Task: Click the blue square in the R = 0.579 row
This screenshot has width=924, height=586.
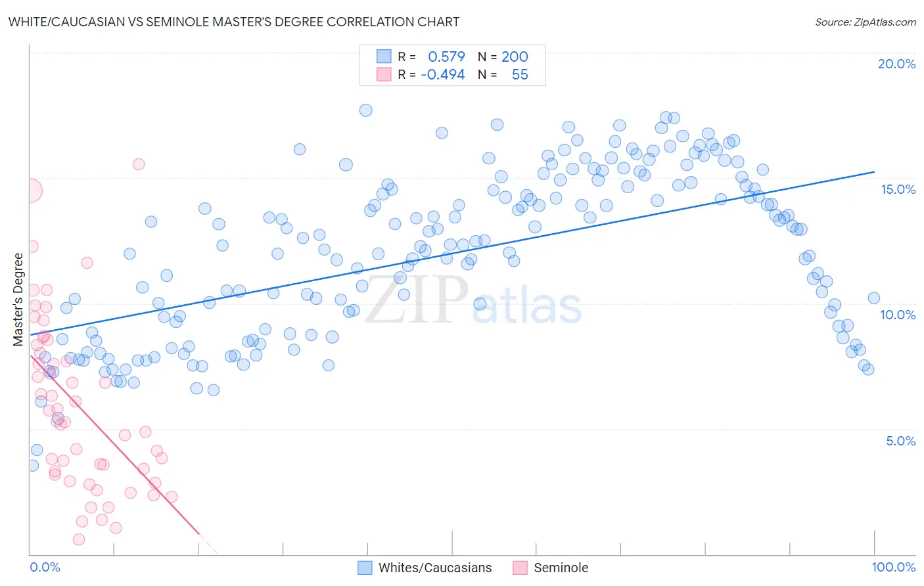Action: pos(384,56)
